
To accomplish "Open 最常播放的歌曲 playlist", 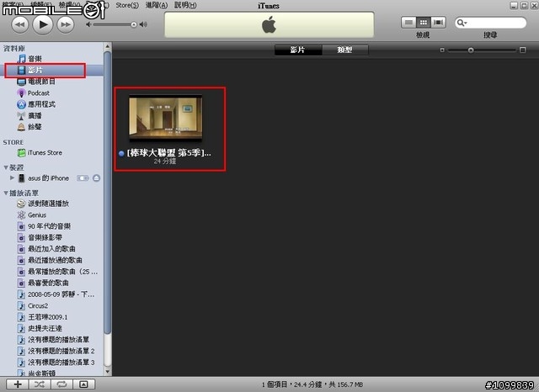I will 57,272.
